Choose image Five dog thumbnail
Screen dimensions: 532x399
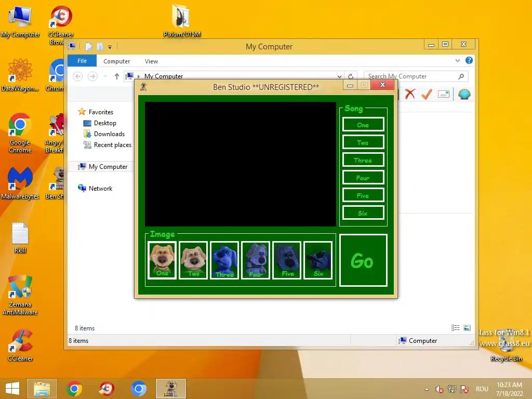(x=287, y=260)
